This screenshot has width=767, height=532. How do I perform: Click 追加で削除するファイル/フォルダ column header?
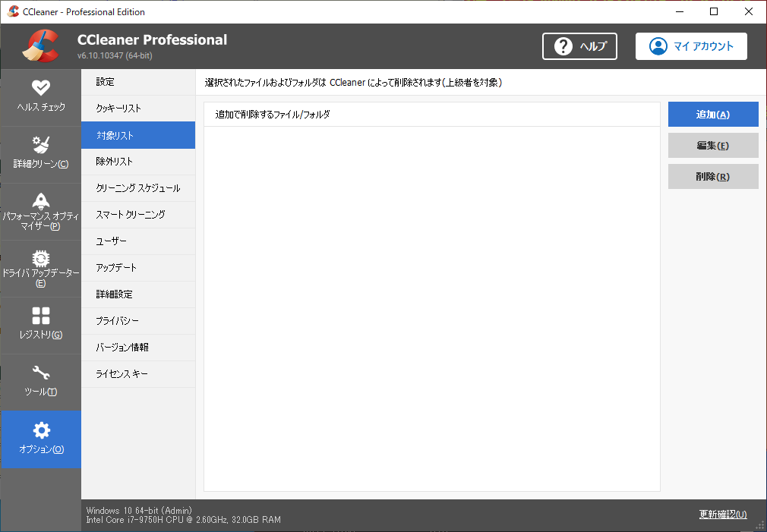coord(431,115)
